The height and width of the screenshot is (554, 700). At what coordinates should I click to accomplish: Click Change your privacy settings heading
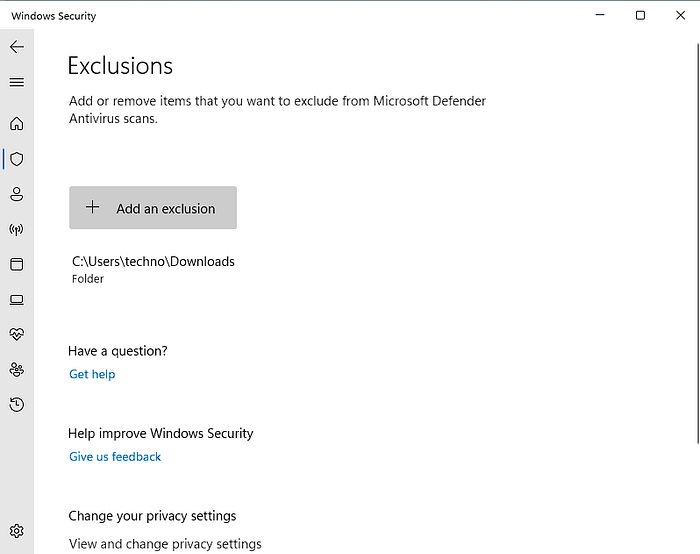(152, 516)
